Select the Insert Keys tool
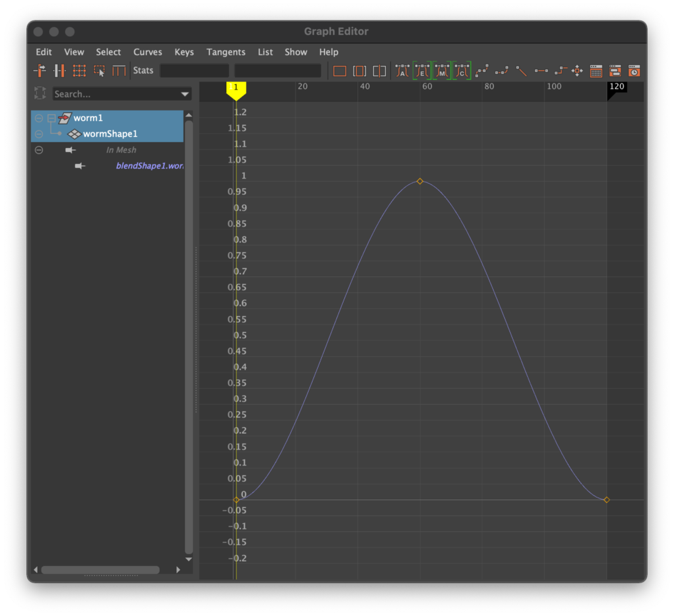Image resolution: width=674 pixels, height=616 pixels. [x=59, y=70]
